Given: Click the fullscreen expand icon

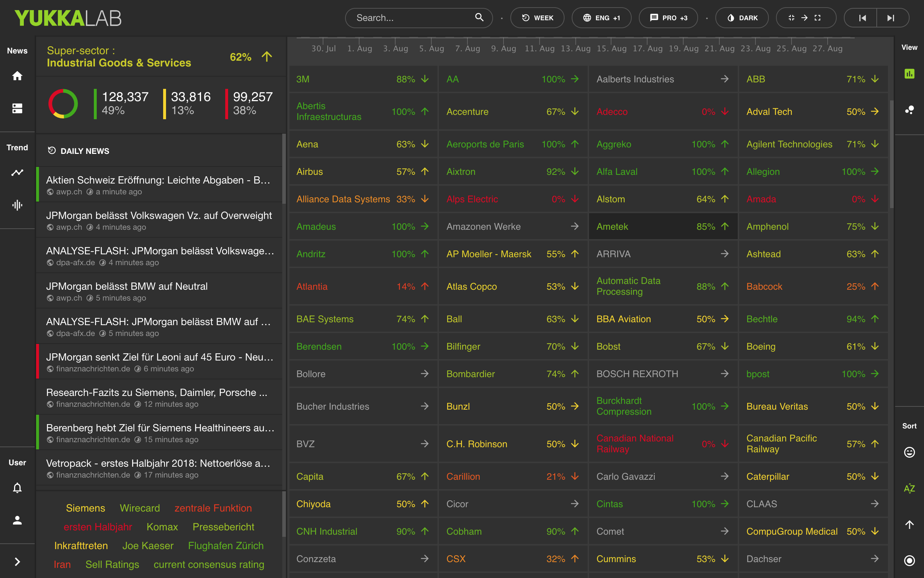Looking at the screenshot, I should pyautogui.click(x=818, y=18).
